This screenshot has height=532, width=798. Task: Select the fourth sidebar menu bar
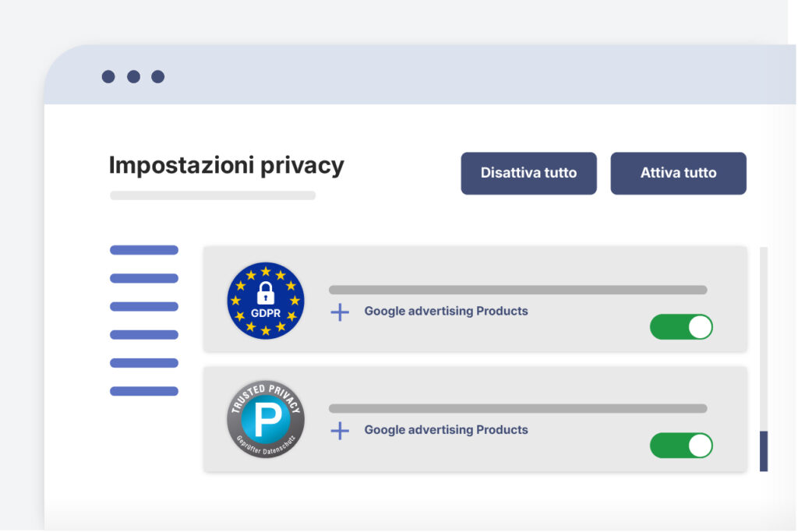tap(144, 335)
